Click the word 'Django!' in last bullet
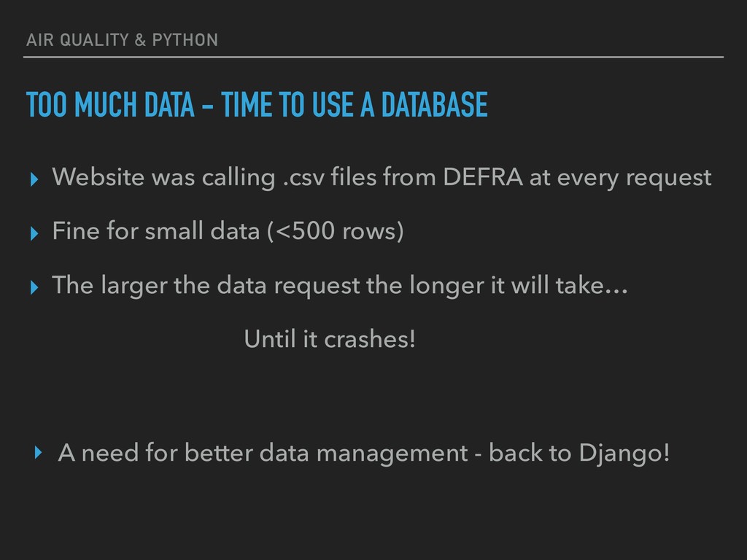The height and width of the screenshot is (560, 747). pos(624,453)
